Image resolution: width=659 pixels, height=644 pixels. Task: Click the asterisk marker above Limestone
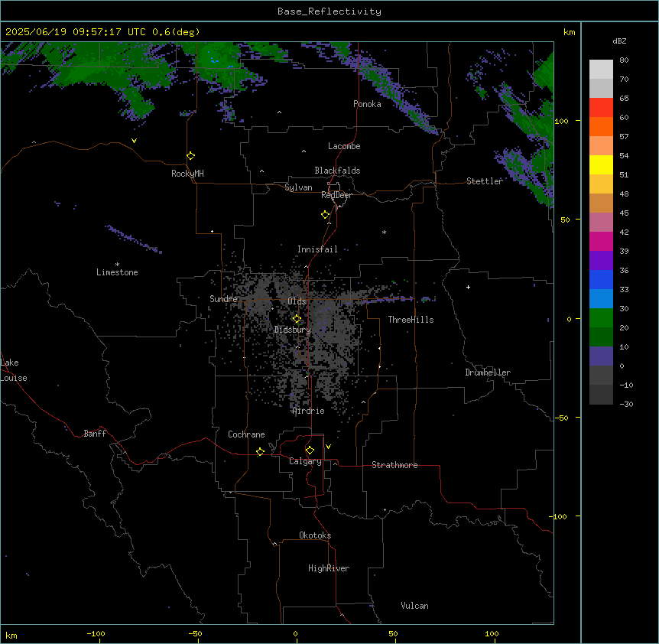click(117, 265)
